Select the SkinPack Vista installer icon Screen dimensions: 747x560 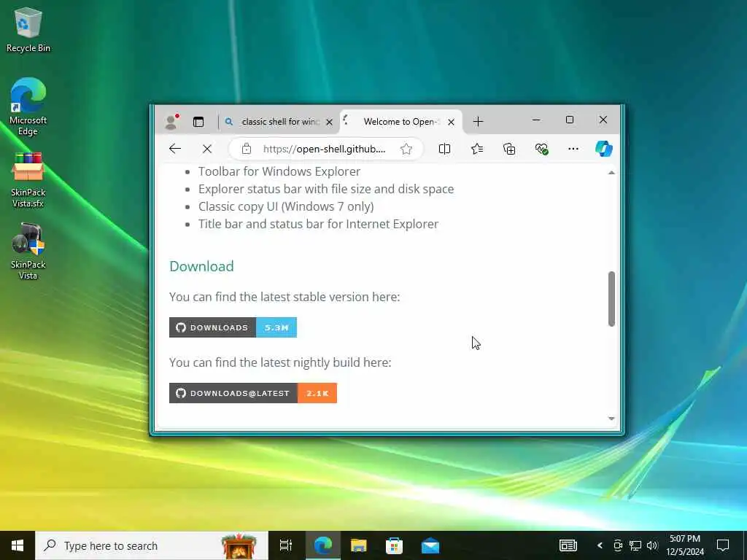pos(28,252)
